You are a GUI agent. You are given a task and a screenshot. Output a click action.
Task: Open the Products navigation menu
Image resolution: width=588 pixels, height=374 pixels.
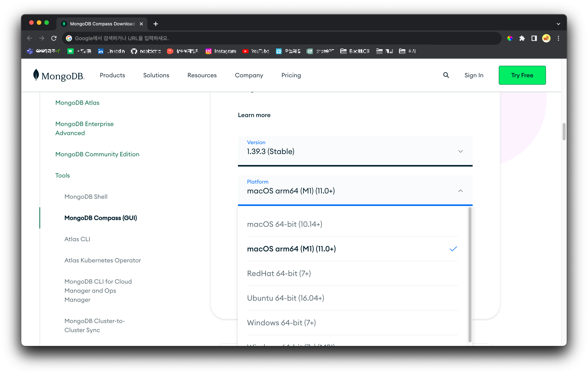point(112,75)
